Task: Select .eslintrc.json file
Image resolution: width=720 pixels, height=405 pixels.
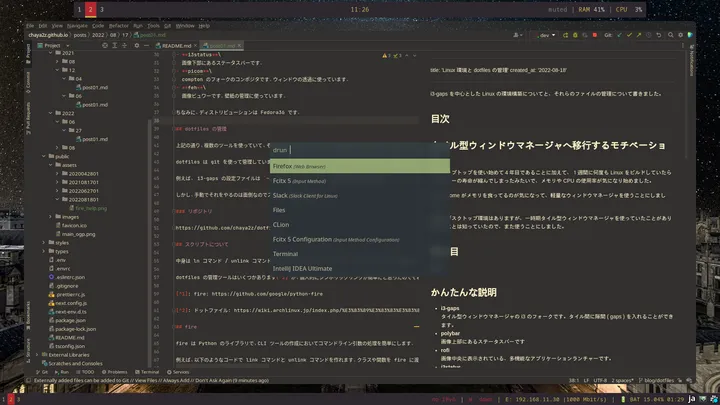Action: click(x=67, y=277)
